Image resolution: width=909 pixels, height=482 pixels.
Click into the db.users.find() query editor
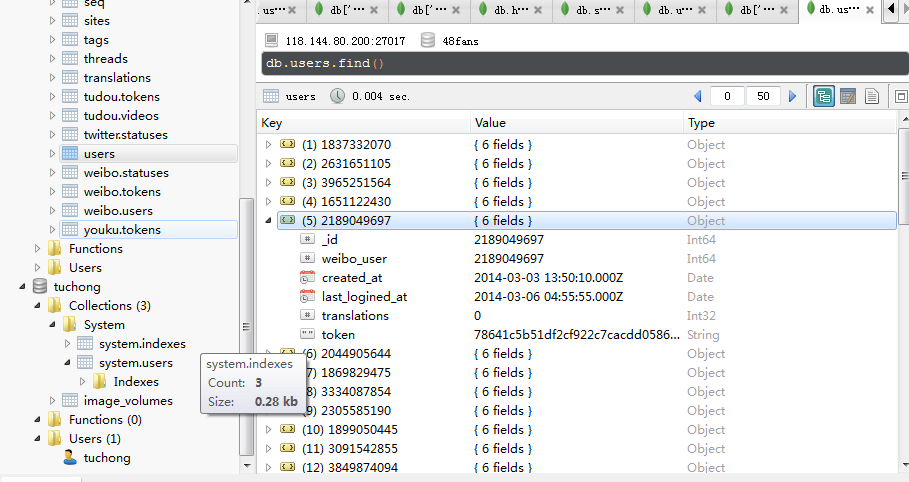[x=585, y=63]
